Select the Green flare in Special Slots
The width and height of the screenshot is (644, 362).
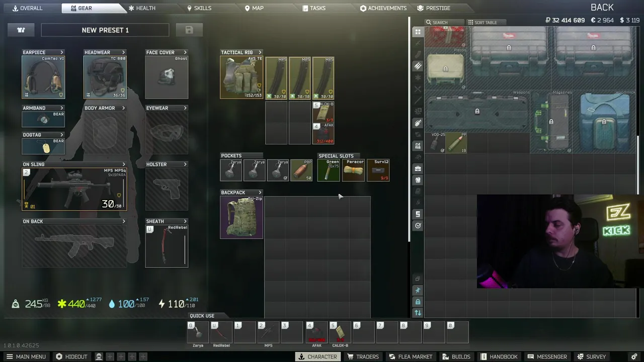pos(329,170)
